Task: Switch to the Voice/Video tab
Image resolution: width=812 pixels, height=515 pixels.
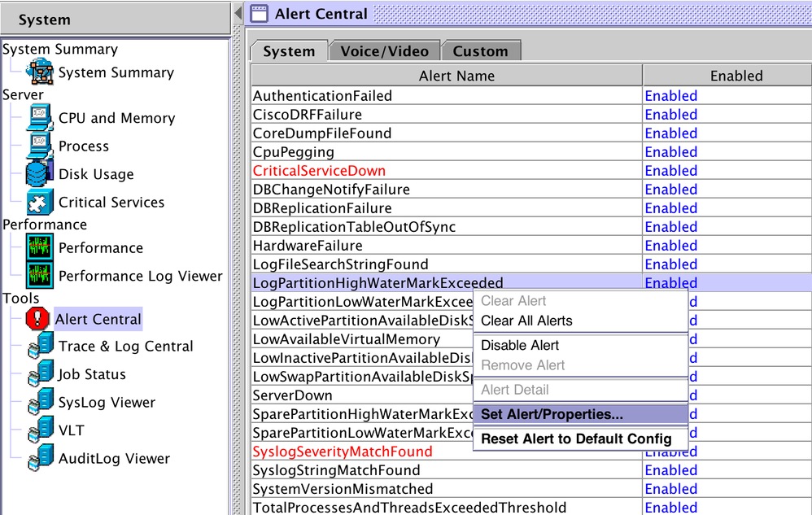Action: pos(384,50)
